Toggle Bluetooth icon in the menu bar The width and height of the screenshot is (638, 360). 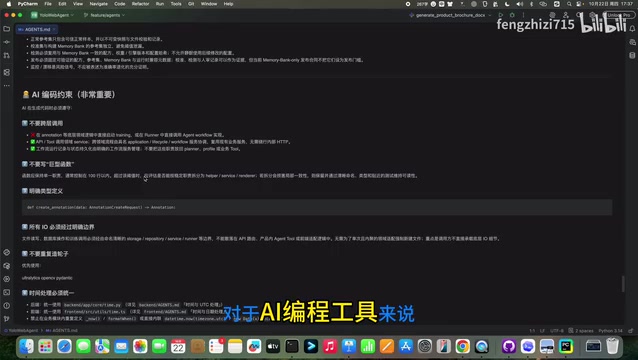pos(531,4)
